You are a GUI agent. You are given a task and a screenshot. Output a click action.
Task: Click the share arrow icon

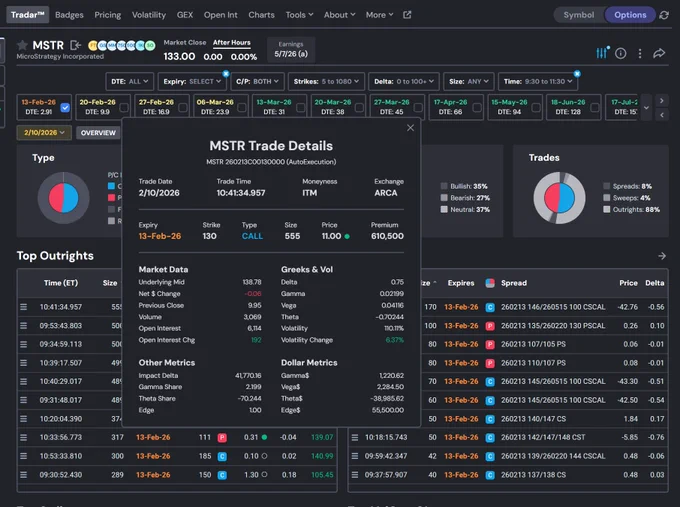[x=659, y=53]
